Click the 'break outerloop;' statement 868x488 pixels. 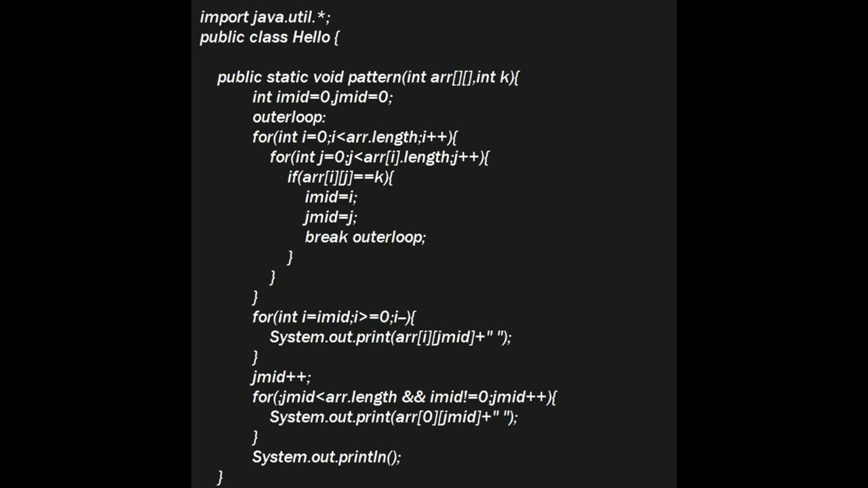pyautogui.click(x=365, y=237)
